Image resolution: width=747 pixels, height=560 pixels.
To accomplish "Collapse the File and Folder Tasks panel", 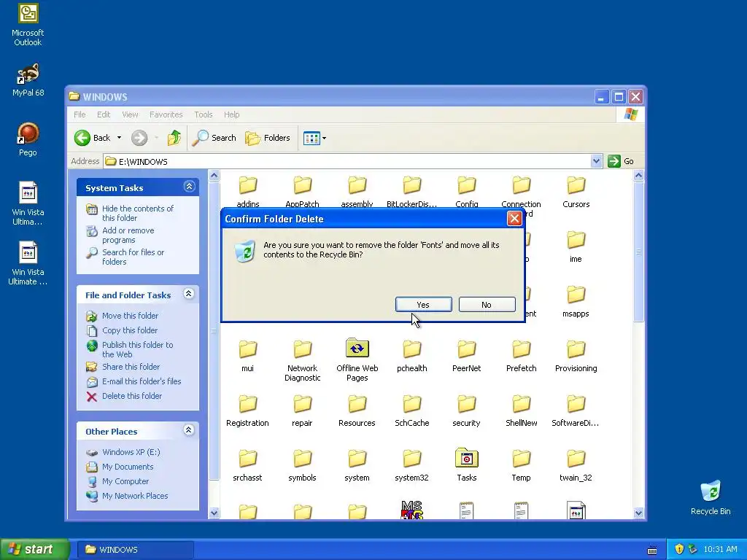I will click(189, 294).
